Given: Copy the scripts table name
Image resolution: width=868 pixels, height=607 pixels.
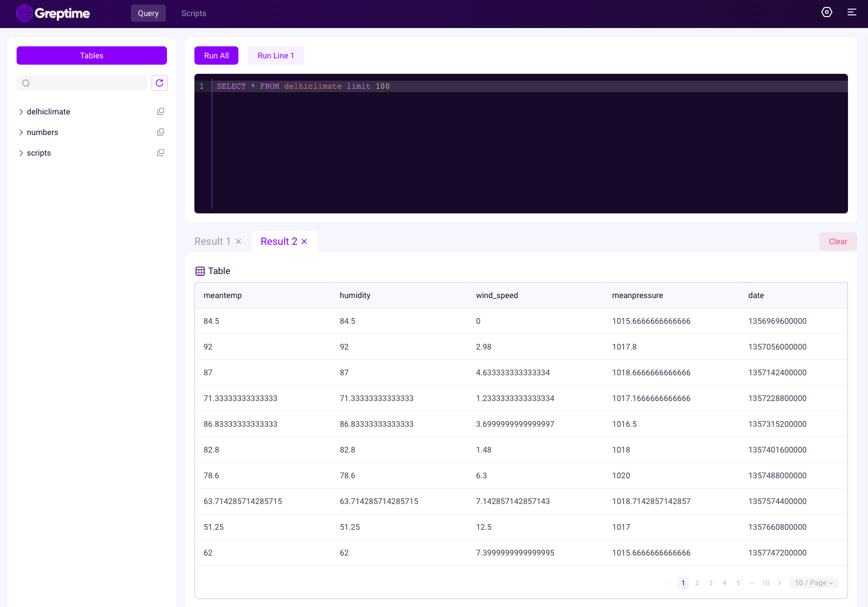Looking at the screenshot, I should tap(161, 153).
